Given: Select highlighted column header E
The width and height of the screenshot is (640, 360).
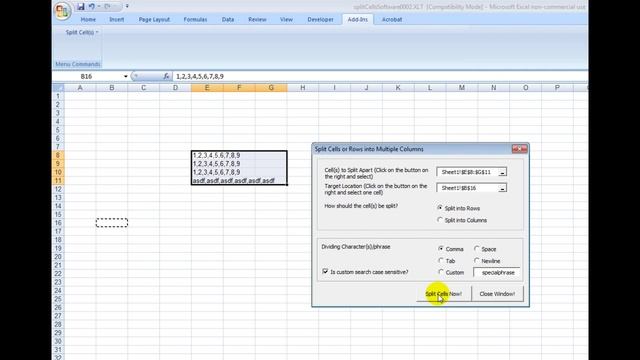Looking at the screenshot, I should coord(207,88).
